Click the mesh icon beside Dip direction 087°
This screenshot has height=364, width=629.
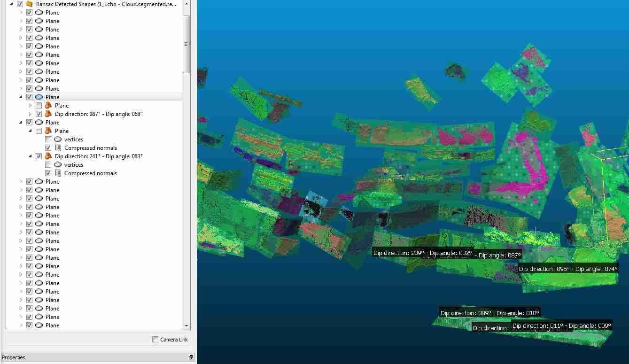click(48, 114)
